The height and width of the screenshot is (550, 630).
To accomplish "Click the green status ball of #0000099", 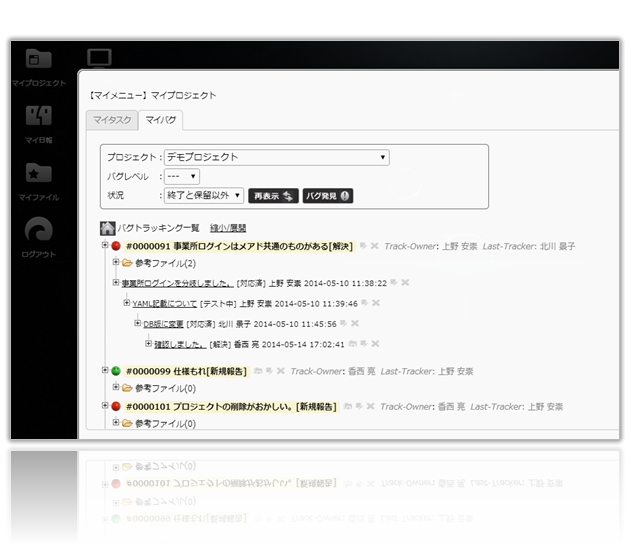I will pyautogui.click(x=116, y=371).
